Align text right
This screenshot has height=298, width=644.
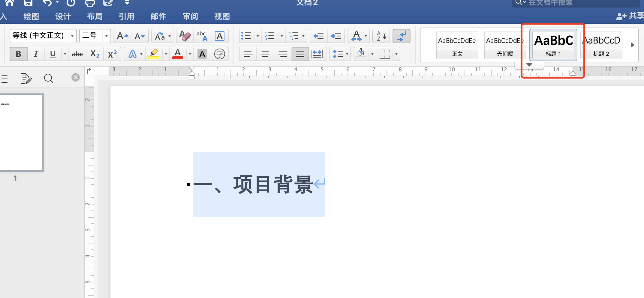pos(283,54)
